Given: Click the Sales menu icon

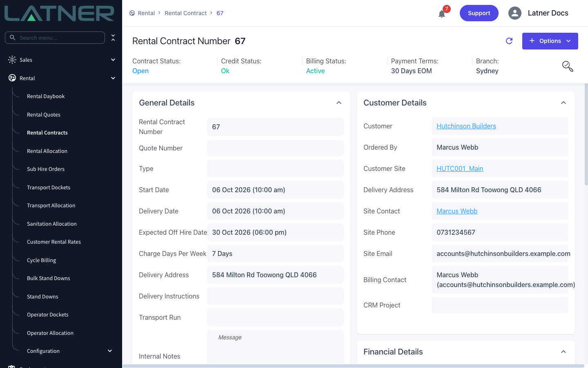Looking at the screenshot, I should pyautogui.click(x=12, y=60).
